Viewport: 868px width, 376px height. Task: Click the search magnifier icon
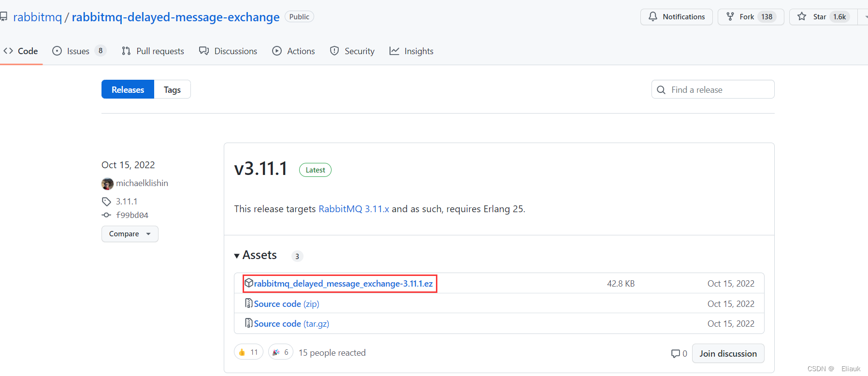pos(661,90)
